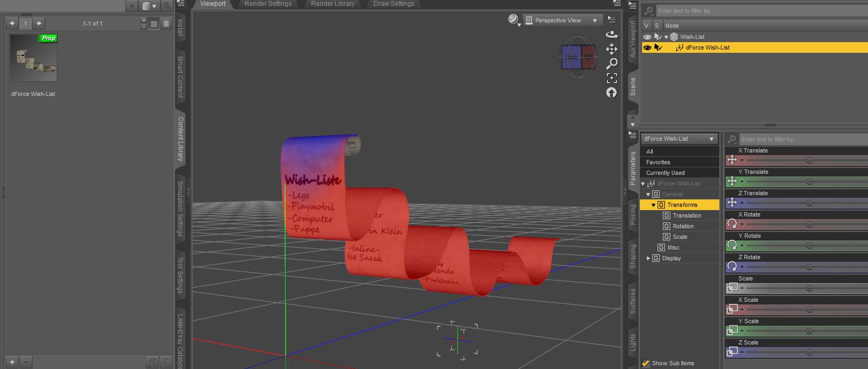This screenshot has width=868, height=369.
Task: Click the add plus button below content pane
Action: [x=12, y=362]
